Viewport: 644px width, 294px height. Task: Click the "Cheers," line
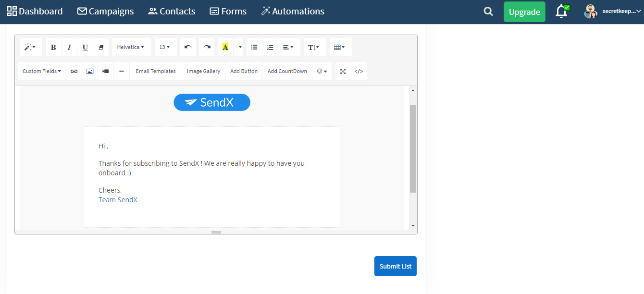110,190
